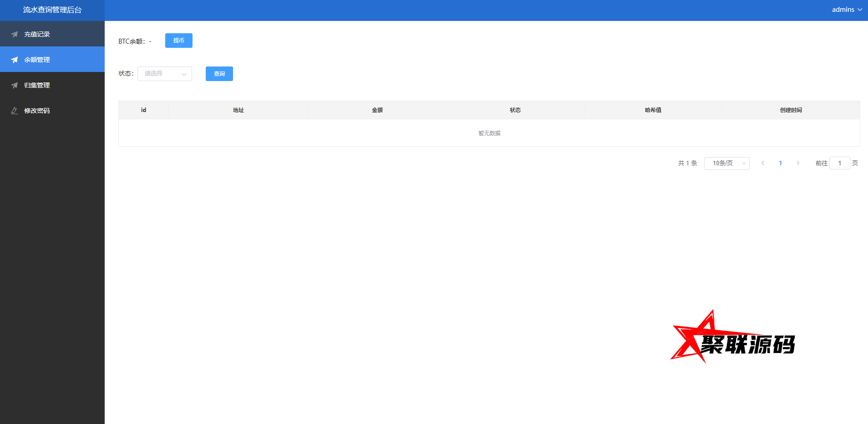This screenshot has width=868, height=424.
Task: Click the 哈希值 column header
Action: click(x=653, y=110)
